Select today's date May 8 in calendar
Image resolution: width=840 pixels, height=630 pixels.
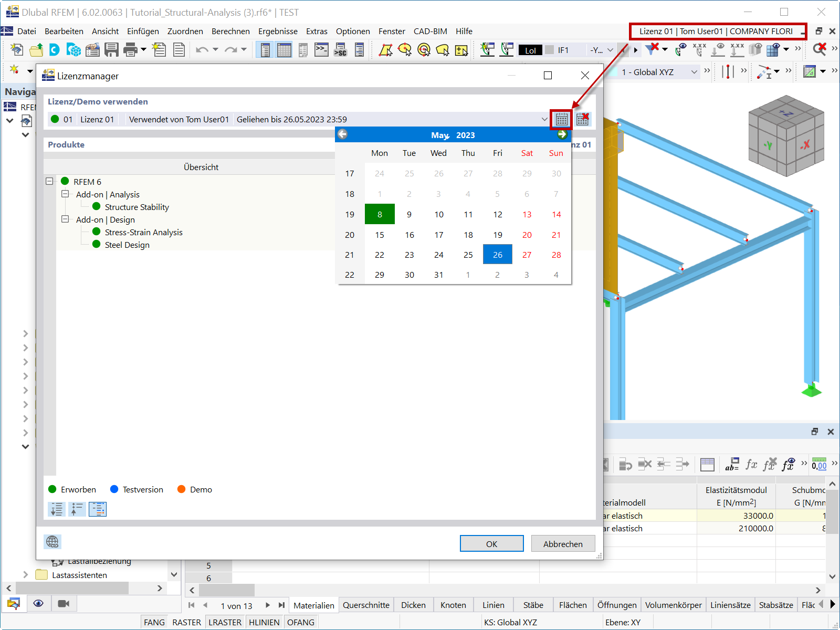point(380,214)
